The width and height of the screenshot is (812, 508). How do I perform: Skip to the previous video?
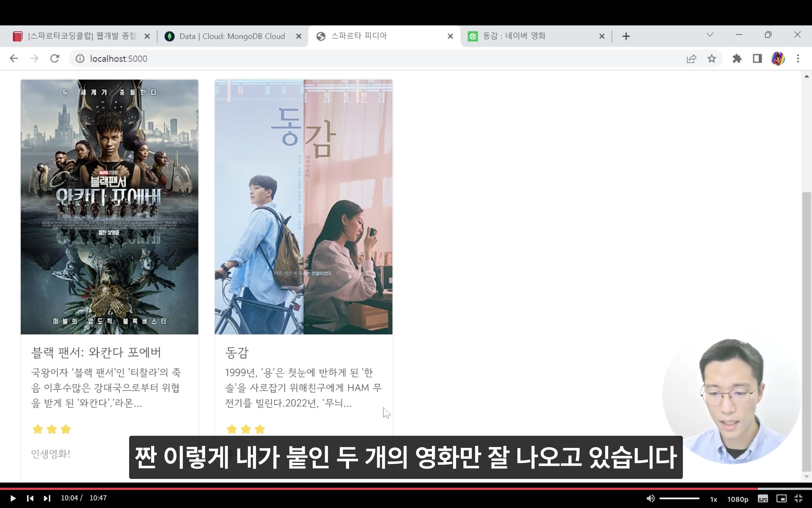point(30,498)
